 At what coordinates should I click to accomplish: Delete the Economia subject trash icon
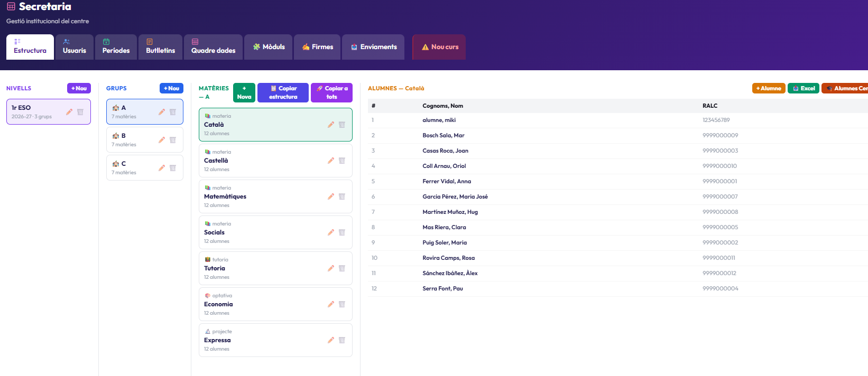[x=342, y=304]
